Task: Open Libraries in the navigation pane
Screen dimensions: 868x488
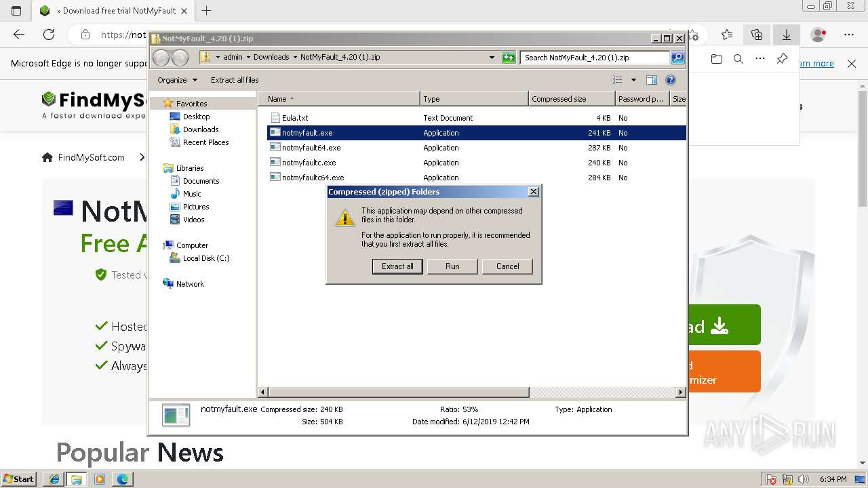Action: click(x=190, y=168)
